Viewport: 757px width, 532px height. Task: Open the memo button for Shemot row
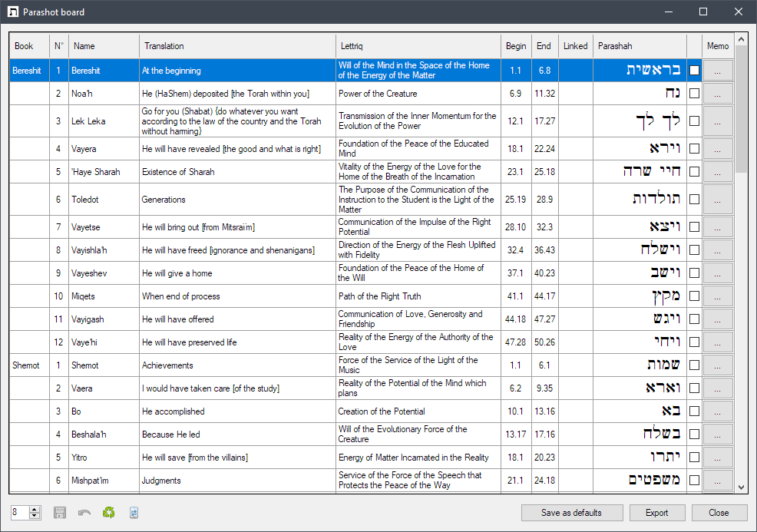(x=717, y=365)
